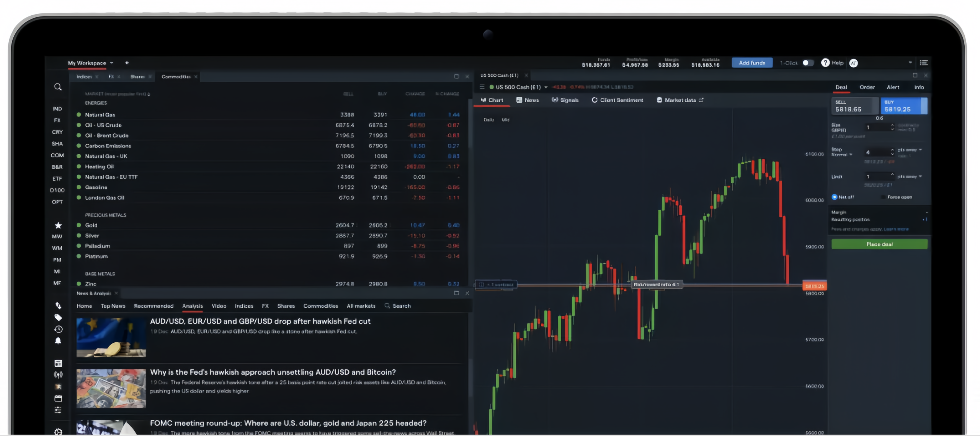Select the Oil - Brent Crude row

[268, 135]
